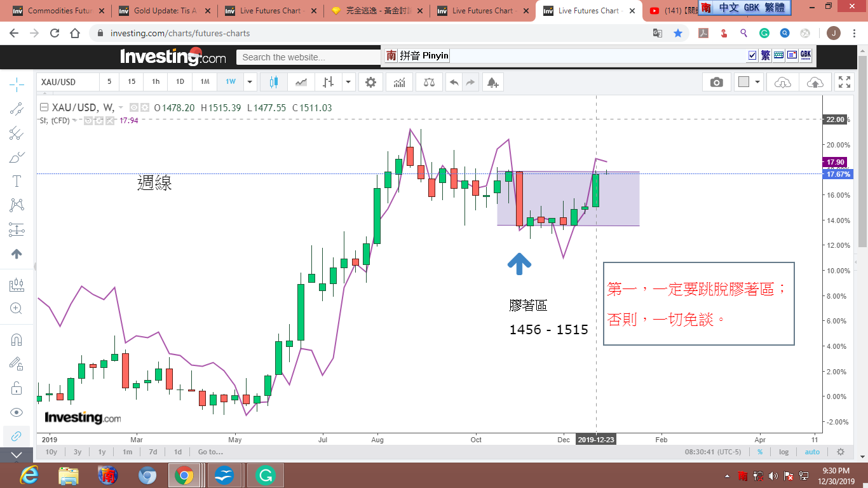This screenshot has width=868, height=488.
Task: Select the crosshair cursor tool
Action: coord(17,84)
